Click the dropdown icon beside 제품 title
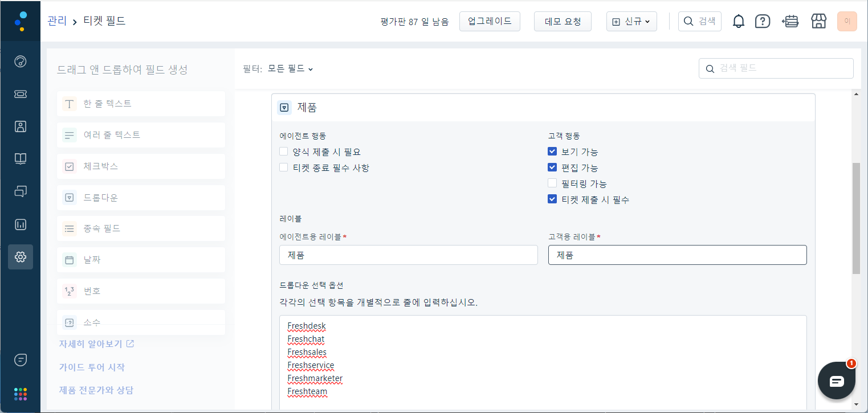The width and height of the screenshot is (868, 413). tap(284, 107)
